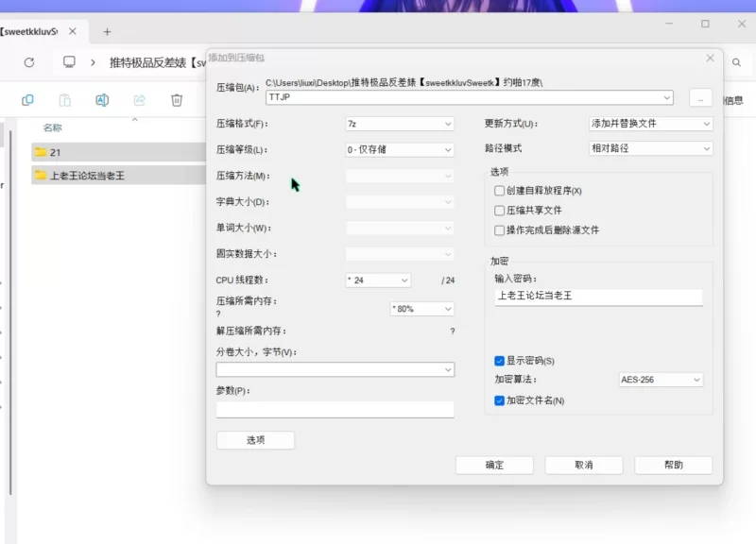
Task: Click the This PC monitor icon in address bar
Action: (69, 62)
